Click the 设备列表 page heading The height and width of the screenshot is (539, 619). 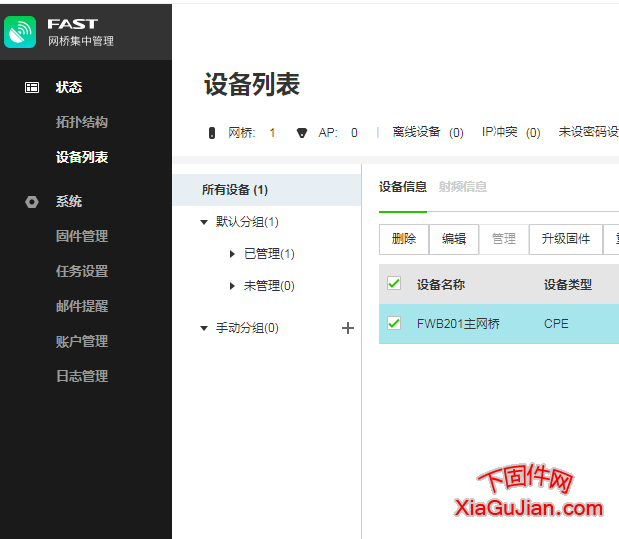(x=252, y=85)
